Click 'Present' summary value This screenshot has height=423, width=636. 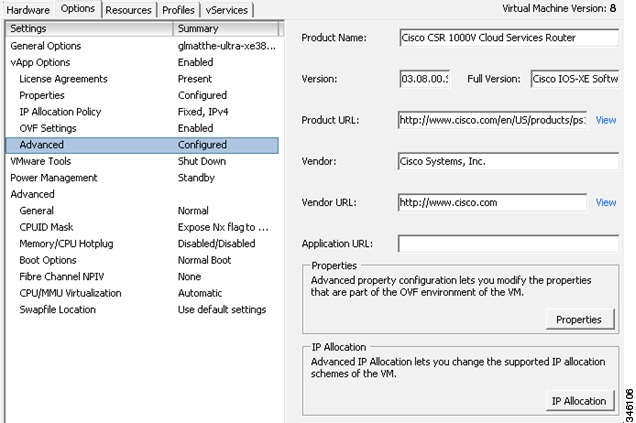click(x=195, y=79)
